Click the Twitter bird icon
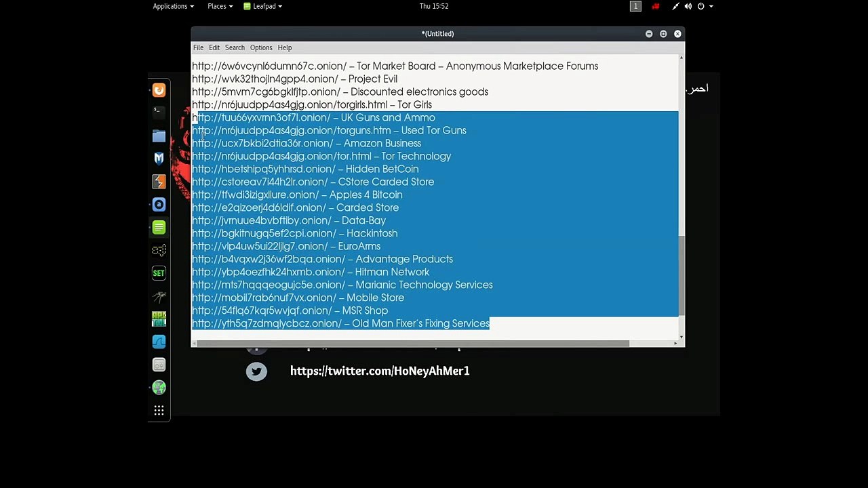The image size is (868, 488). (x=256, y=371)
